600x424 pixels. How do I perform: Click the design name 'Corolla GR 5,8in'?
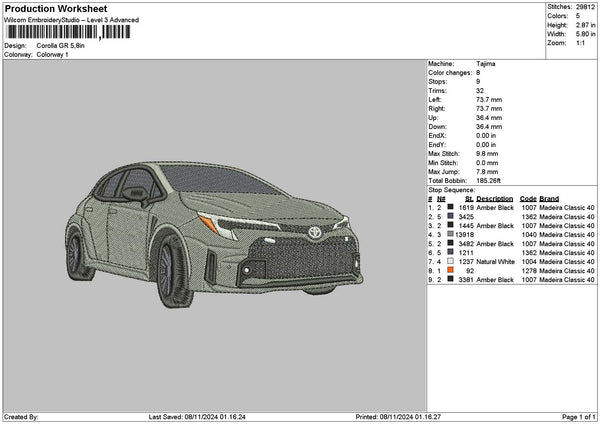[x=60, y=46]
